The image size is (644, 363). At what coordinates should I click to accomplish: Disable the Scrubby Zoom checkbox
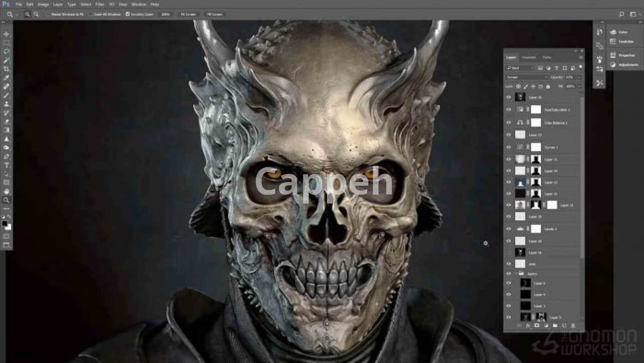tap(127, 14)
